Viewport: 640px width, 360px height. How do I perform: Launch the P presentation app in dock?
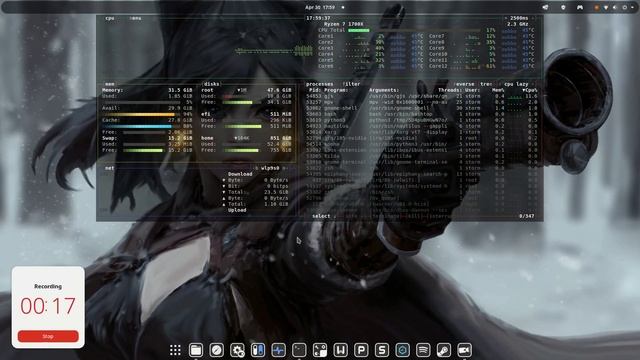point(361,350)
